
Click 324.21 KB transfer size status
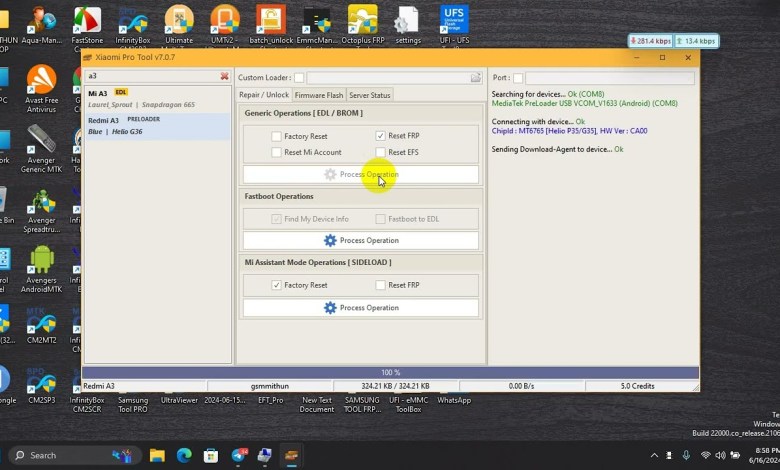tap(395, 386)
